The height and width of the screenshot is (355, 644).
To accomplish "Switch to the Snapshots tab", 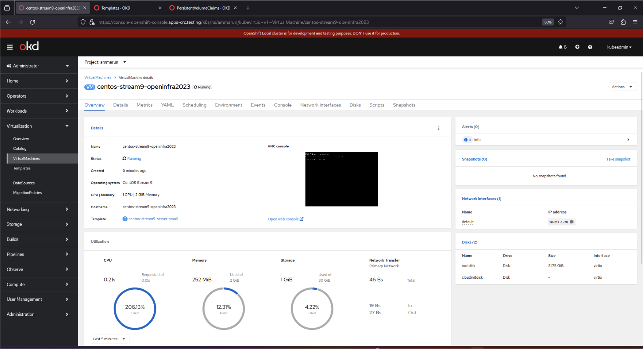I will click(x=404, y=105).
